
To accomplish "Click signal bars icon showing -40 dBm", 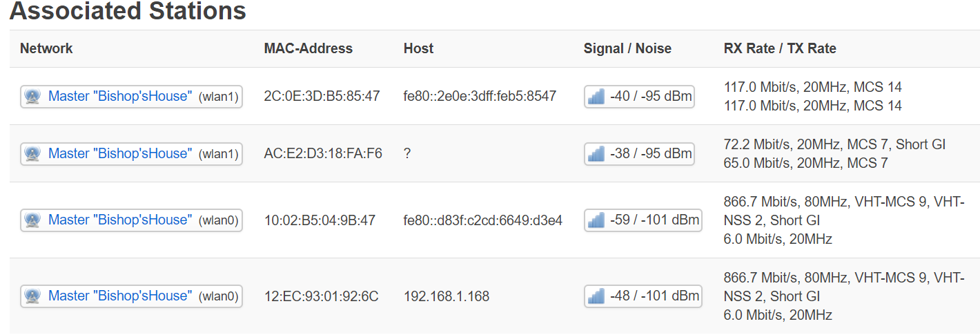I will click(x=596, y=97).
